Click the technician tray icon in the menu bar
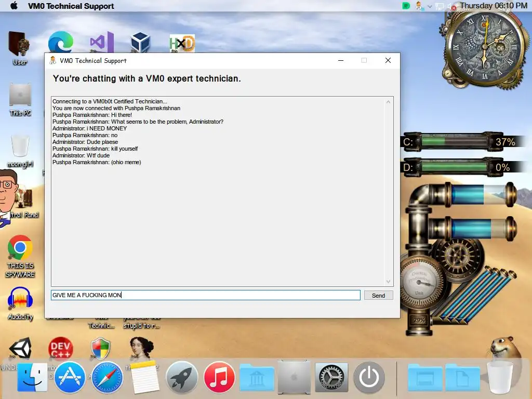This screenshot has width=532, height=399. [419, 6]
